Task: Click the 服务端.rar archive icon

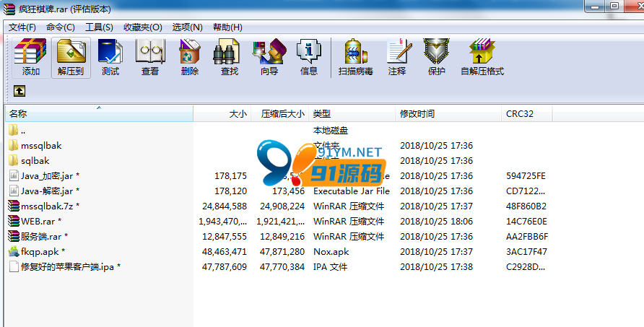Action: pos(14,237)
